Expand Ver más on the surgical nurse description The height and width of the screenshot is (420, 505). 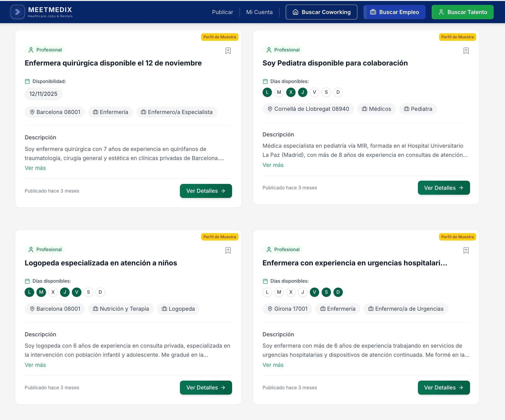point(35,168)
